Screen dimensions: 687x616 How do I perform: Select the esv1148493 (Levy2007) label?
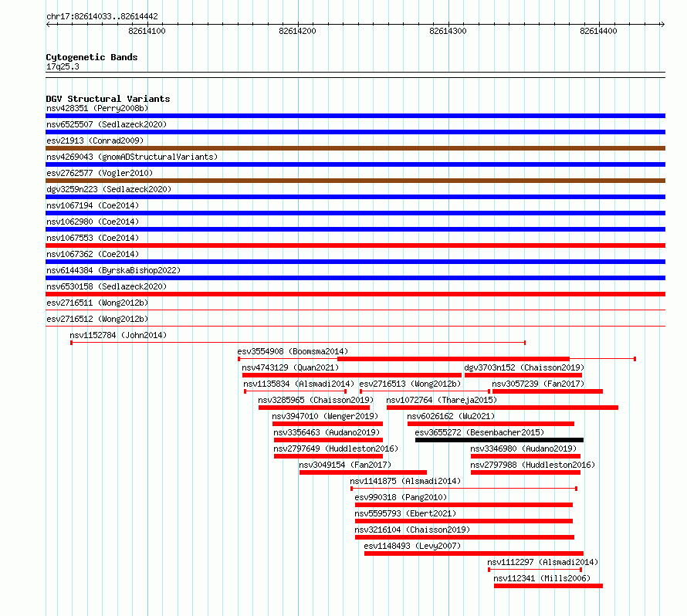click(412, 546)
